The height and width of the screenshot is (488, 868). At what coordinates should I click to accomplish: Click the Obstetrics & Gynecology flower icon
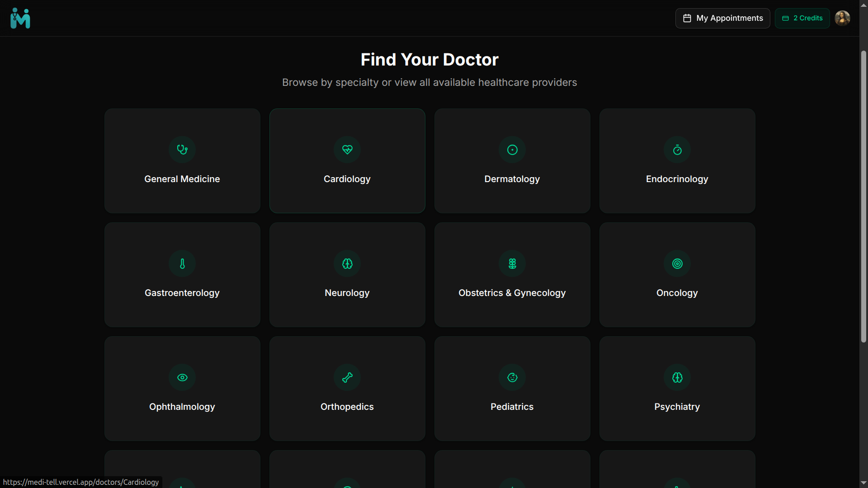(512, 263)
